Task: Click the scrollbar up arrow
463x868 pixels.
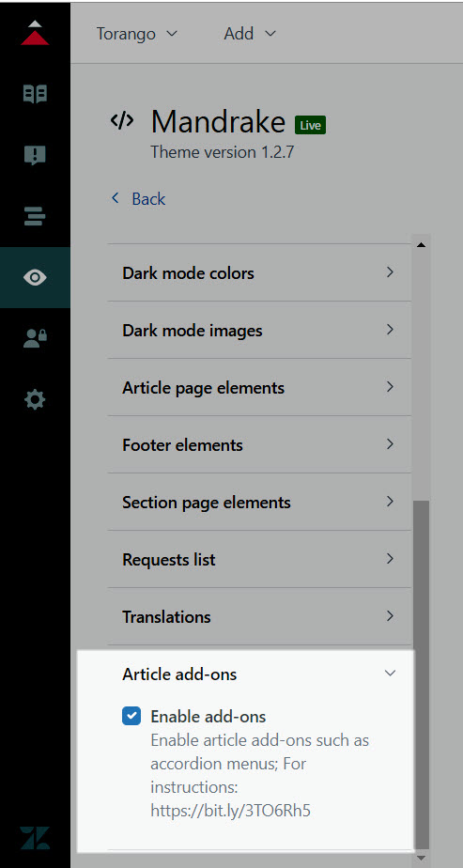Action: [x=421, y=244]
